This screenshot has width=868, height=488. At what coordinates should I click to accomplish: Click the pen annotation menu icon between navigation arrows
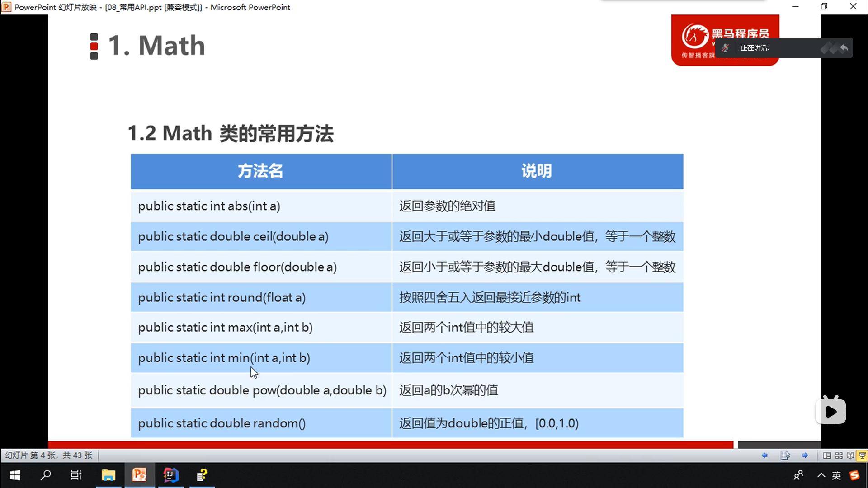[787, 455]
